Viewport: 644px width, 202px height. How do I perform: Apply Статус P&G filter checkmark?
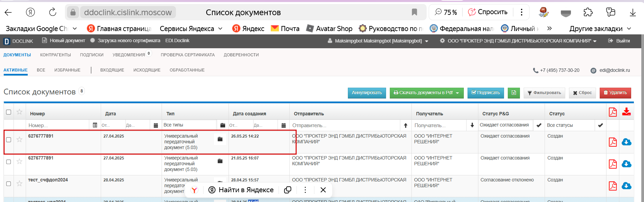click(x=539, y=125)
